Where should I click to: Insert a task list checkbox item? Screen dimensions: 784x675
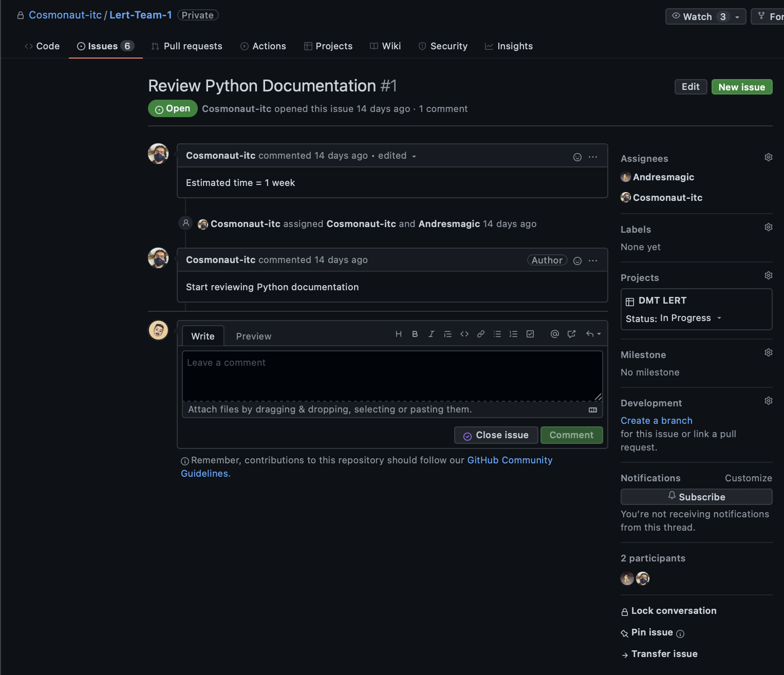pos(530,334)
